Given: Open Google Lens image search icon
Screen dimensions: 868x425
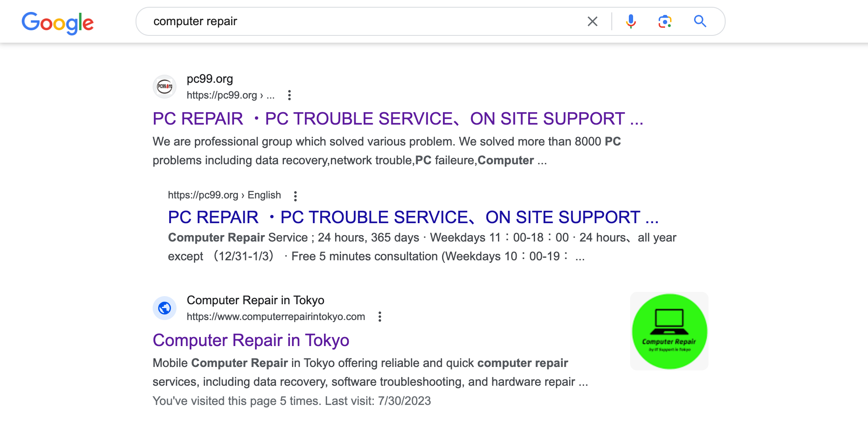Looking at the screenshot, I should (665, 21).
